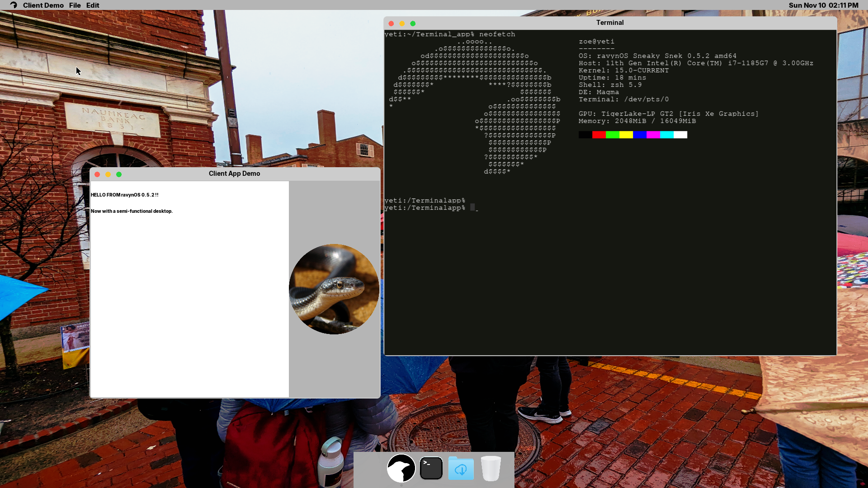The width and height of the screenshot is (868, 488).
Task: Open the File menu
Action: [75, 5]
